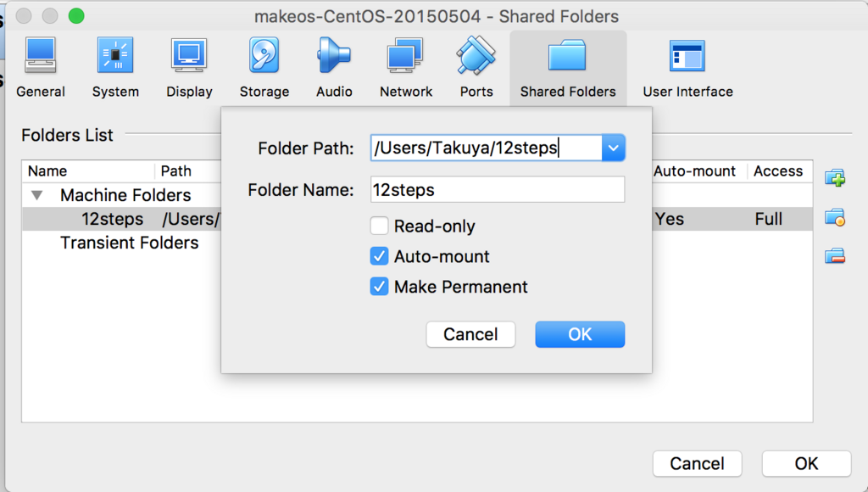Click the Folder Name text field
Image resolution: width=868 pixels, height=492 pixels.
click(x=498, y=189)
